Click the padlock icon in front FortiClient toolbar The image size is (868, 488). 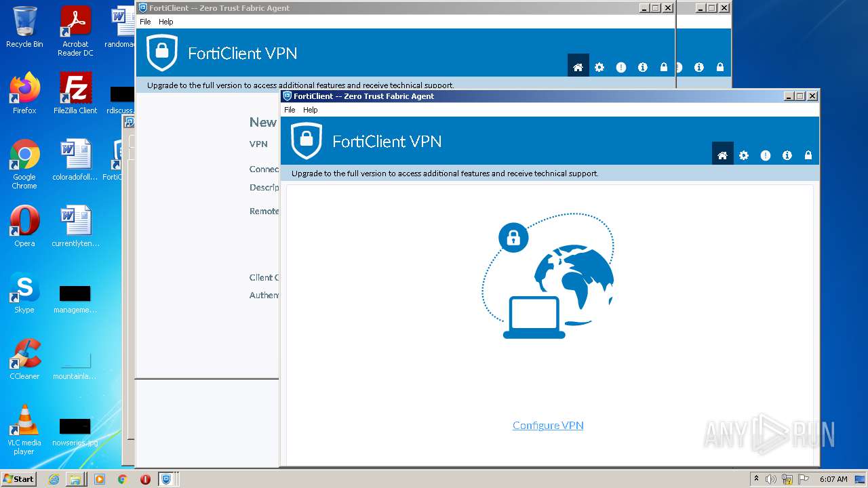[x=808, y=155]
